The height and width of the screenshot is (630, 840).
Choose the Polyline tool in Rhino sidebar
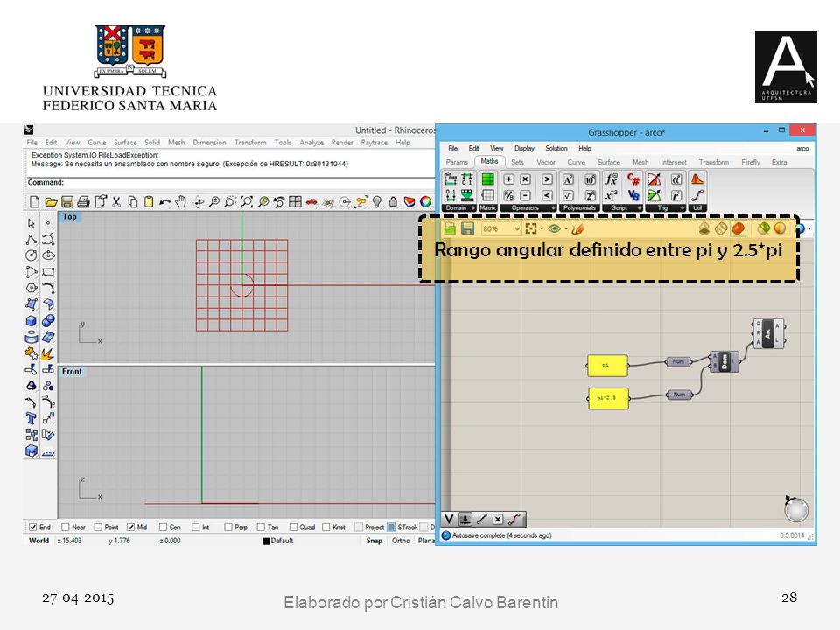[x=31, y=240]
